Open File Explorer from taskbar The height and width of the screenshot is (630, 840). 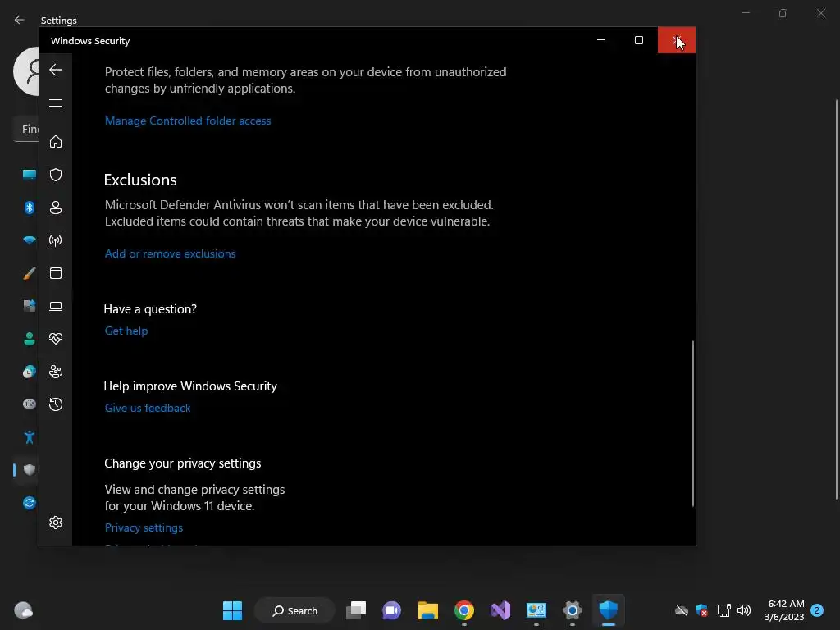[x=428, y=610]
